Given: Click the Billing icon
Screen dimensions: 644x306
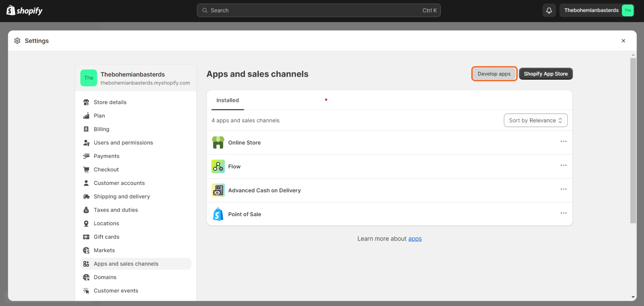Looking at the screenshot, I should click(x=86, y=129).
